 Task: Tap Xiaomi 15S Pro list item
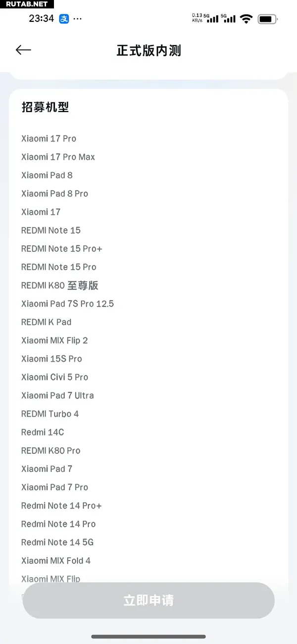tap(51, 359)
